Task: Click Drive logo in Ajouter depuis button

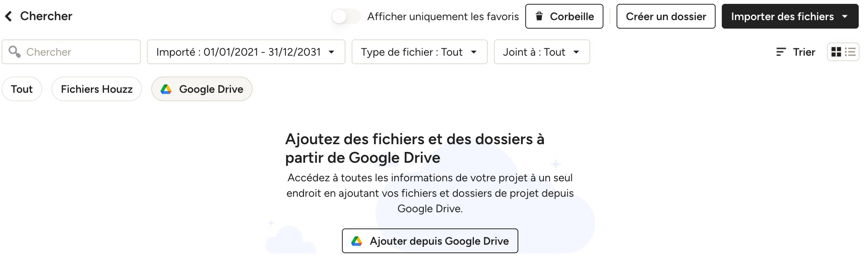Action: [x=357, y=241]
